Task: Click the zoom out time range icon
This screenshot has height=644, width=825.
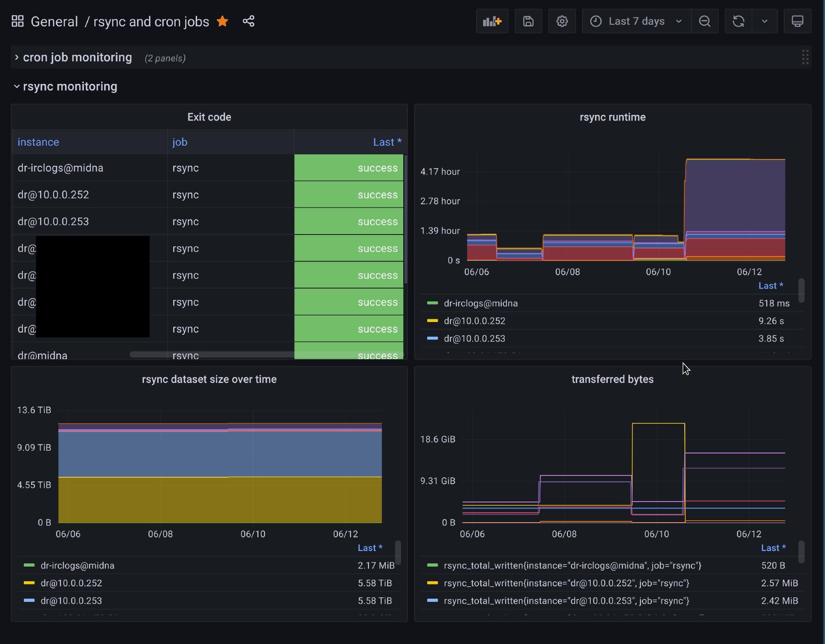Action: point(704,22)
